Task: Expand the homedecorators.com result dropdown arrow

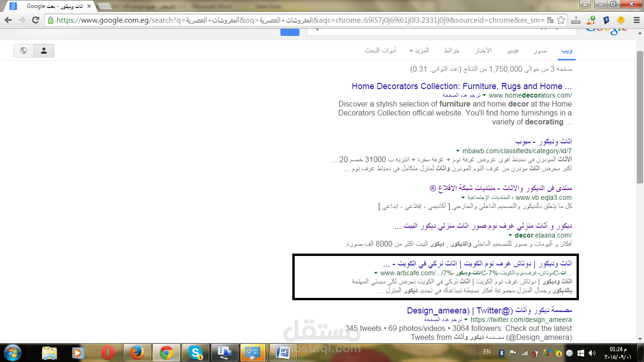Action: pyautogui.click(x=484, y=96)
